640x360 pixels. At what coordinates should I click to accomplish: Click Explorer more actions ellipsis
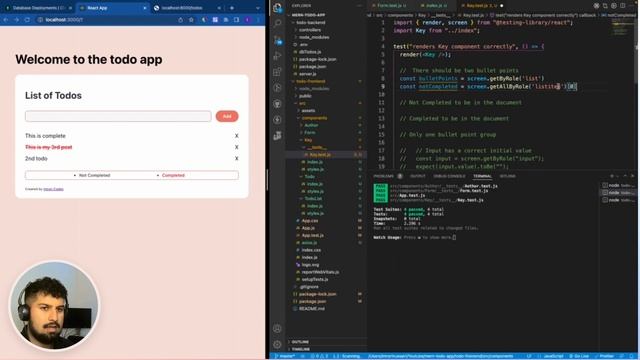[360, 6]
